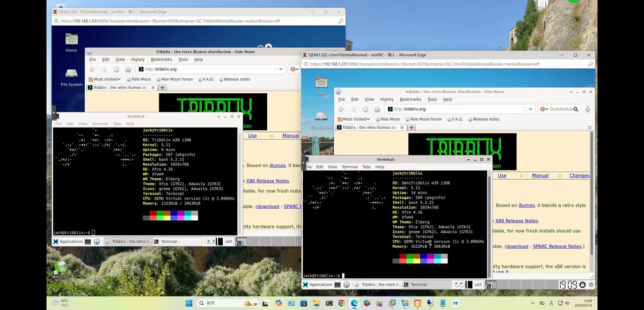Open Most Visited dropdown in OmniTribblixMinimal window
The height and width of the screenshot is (310, 644).
pos(354,119)
